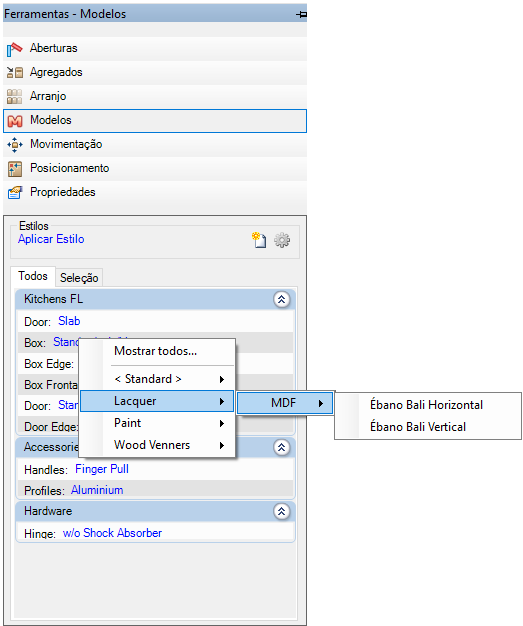
Task: Click the Finger Pull handles link
Action: pyautogui.click(x=102, y=469)
